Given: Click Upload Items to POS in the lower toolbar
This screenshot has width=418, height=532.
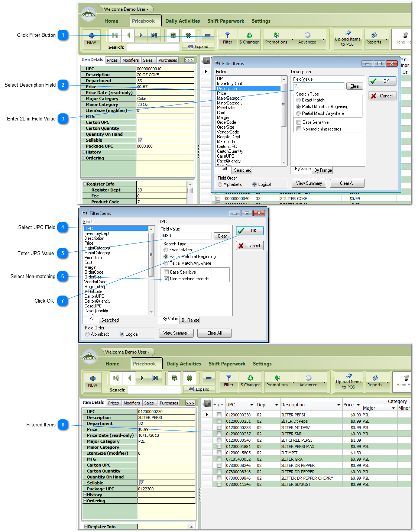Looking at the screenshot, I should 348,381.
